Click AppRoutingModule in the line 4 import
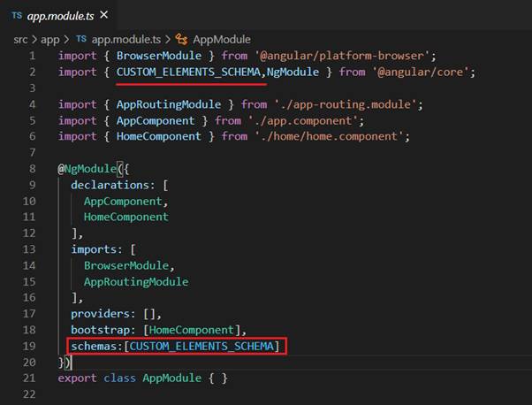This screenshot has width=532, height=405. 169,104
